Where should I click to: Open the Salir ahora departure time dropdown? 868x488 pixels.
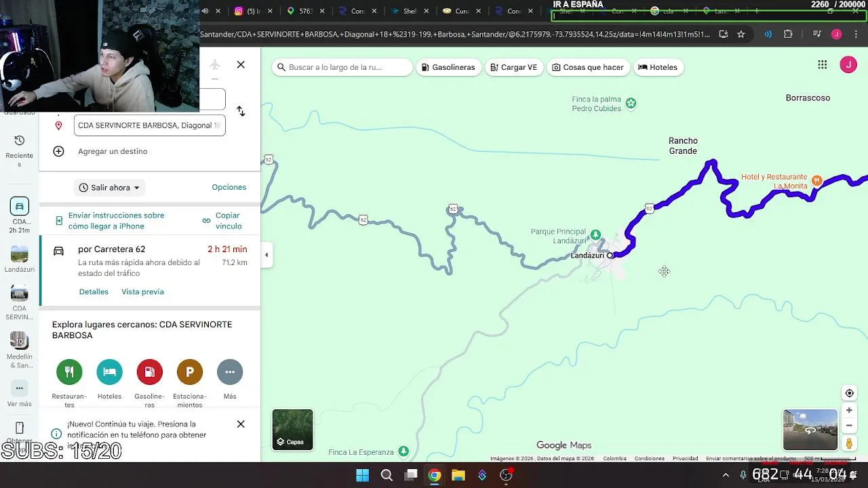pos(109,188)
